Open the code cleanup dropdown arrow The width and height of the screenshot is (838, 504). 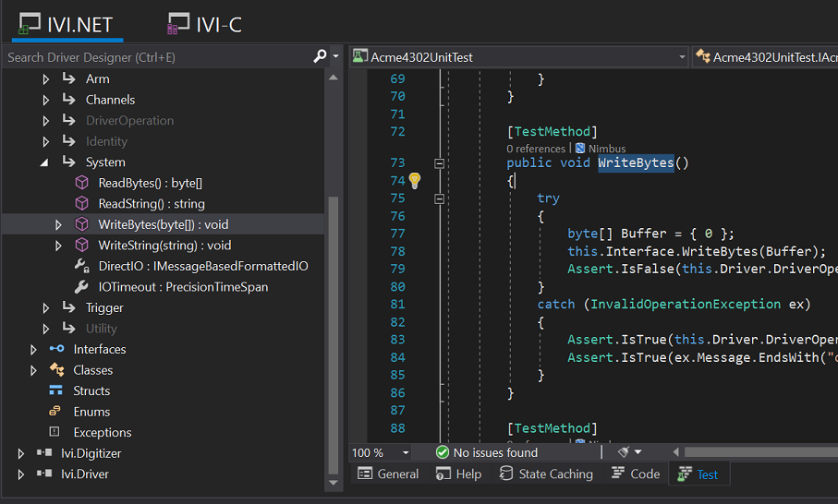tap(638, 452)
